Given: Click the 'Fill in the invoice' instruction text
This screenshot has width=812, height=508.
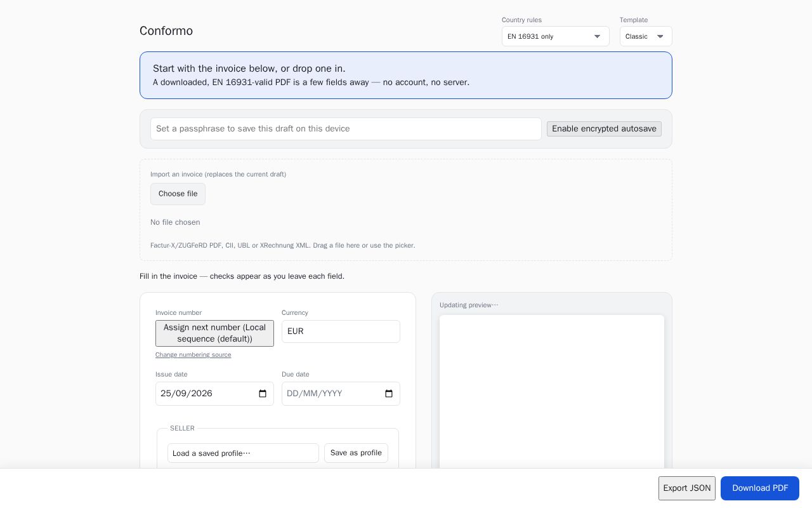Looking at the screenshot, I should click(242, 277).
